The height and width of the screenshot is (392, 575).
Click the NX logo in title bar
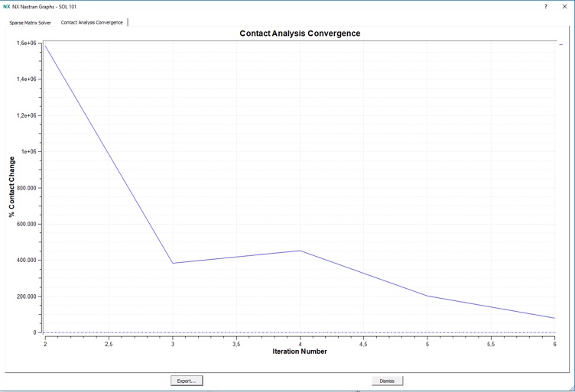pyautogui.click(x=6, y=6)
